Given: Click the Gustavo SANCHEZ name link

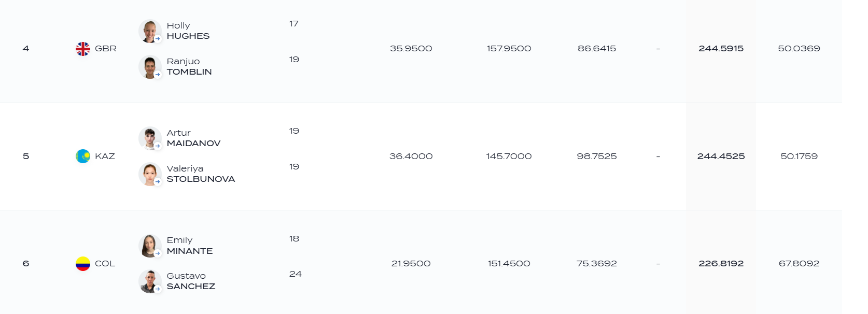Looking at the screenshot, I should (191, 281).
